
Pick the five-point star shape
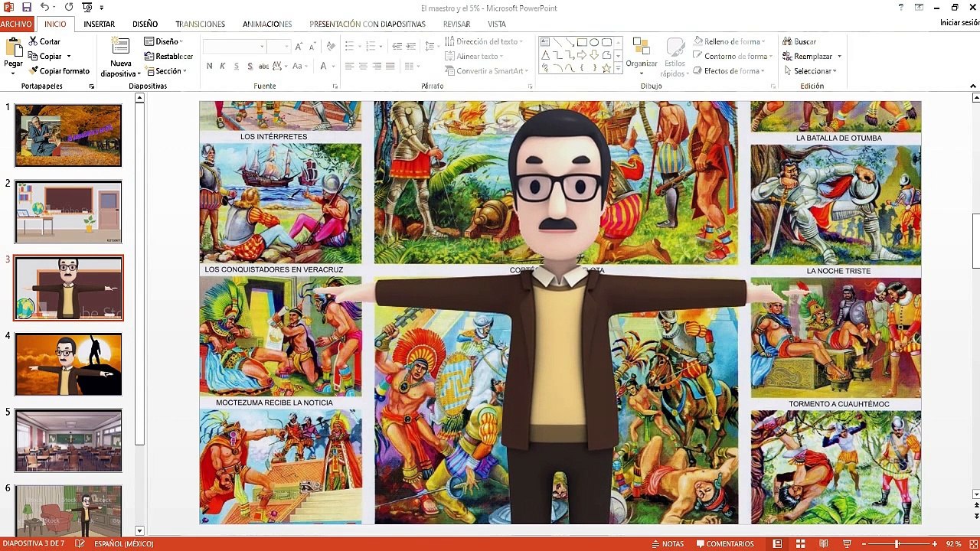[606, 68]
